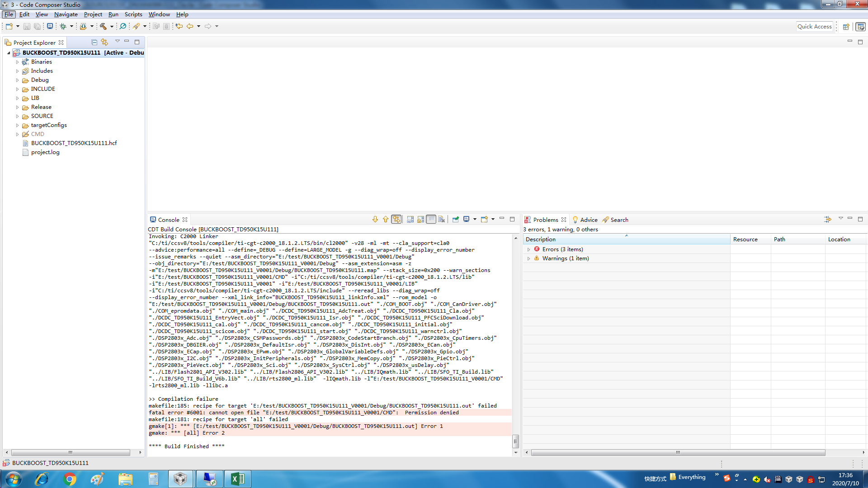Toggle Scroll Lock in the Console
The height and width of the screenshot is (488, 868).
[x=420, y=219]
